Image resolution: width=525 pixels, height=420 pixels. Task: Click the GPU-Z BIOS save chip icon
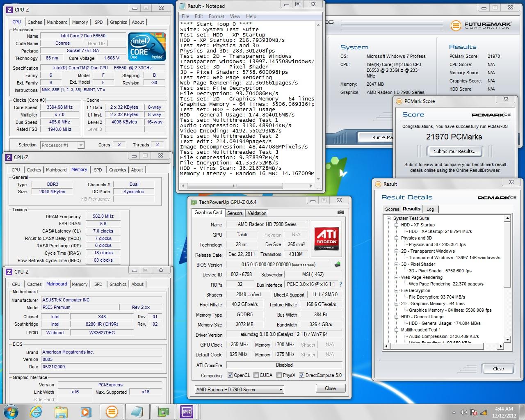[338, 265]
